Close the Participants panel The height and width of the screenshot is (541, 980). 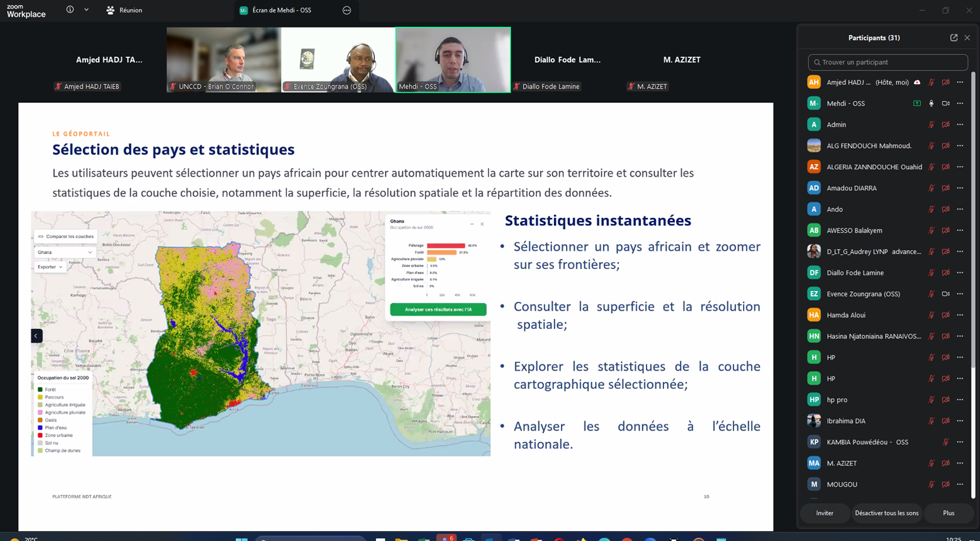click(968, 37)
